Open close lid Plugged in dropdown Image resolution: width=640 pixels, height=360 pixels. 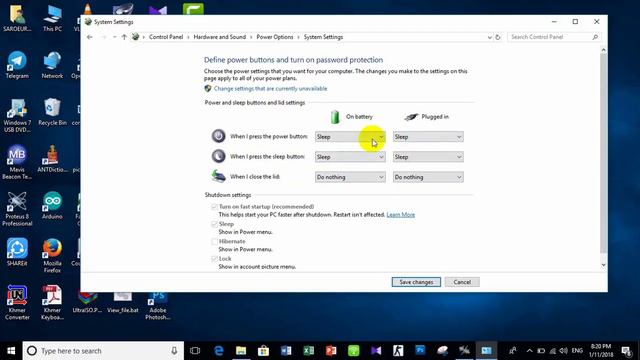[428, 177]
